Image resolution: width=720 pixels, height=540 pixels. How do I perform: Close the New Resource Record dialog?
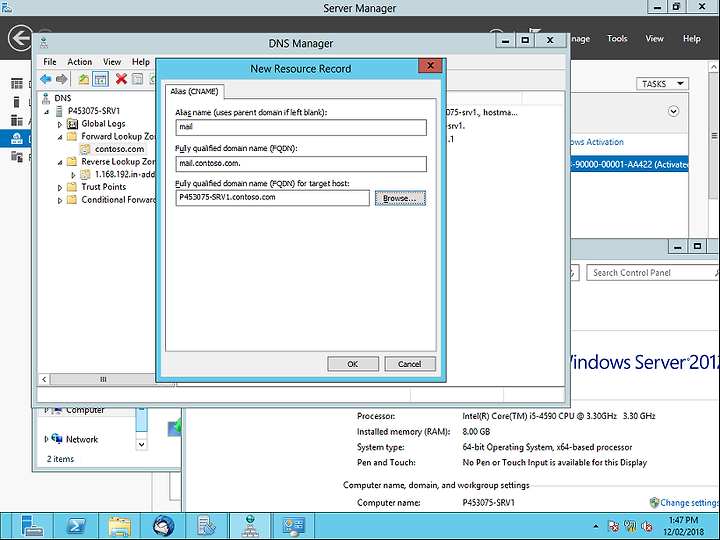coord(430,66)
